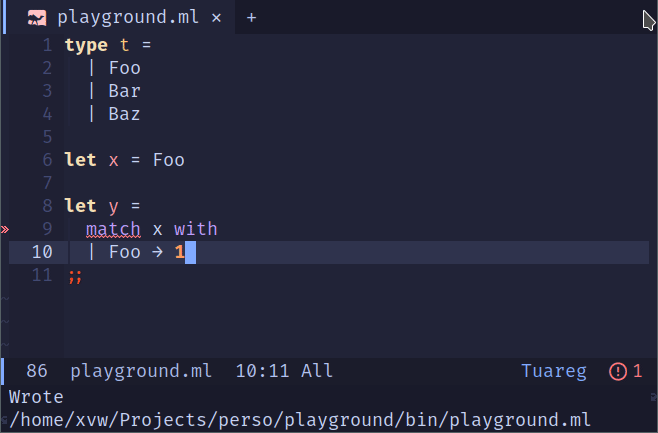Click the Tuareg major mode in the modeline
Screen dimensions: 658x433
pyautogui.click(x=554, y=371)
